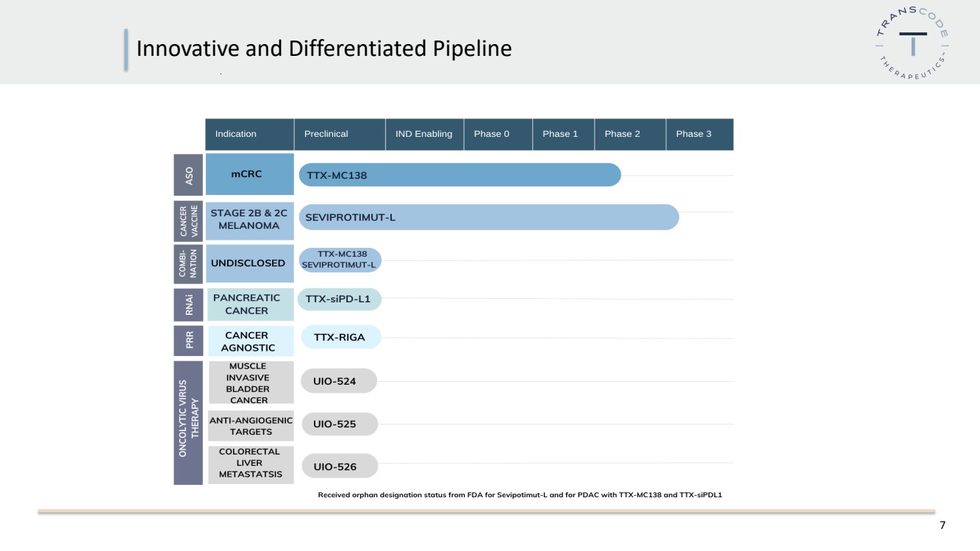Click the Phase 2 column header
Image resolution: width=980 pixels, height=551 pixels.
coord(630,134)
